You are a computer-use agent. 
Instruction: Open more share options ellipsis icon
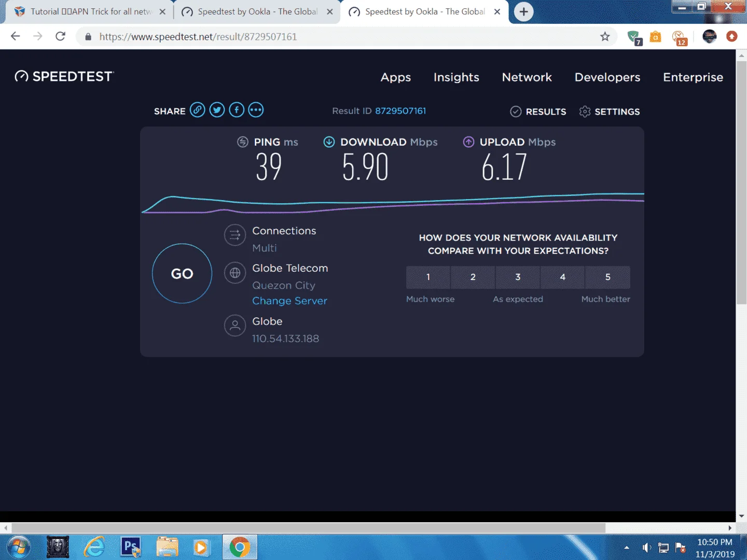point(256,110)
